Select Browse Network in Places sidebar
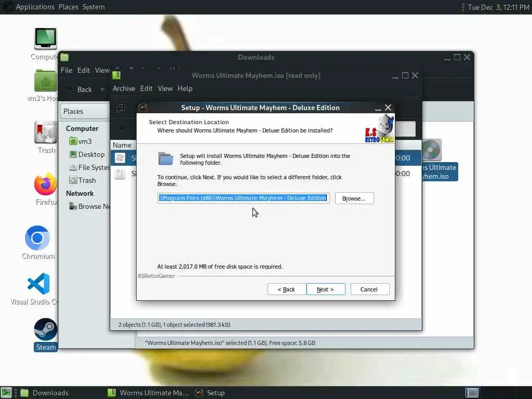Screen dimensions: 532x399 89,206
